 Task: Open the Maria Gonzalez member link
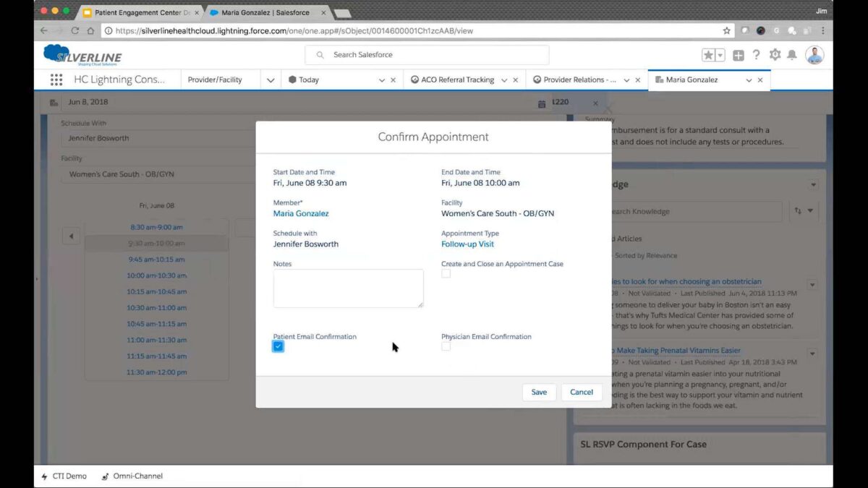tap(301, 213)
